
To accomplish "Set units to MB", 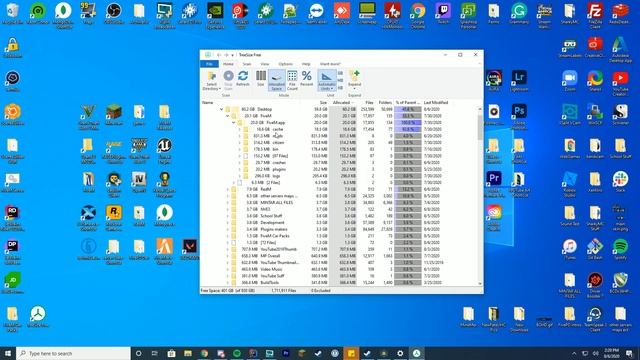I will click(x=340, y=80).
